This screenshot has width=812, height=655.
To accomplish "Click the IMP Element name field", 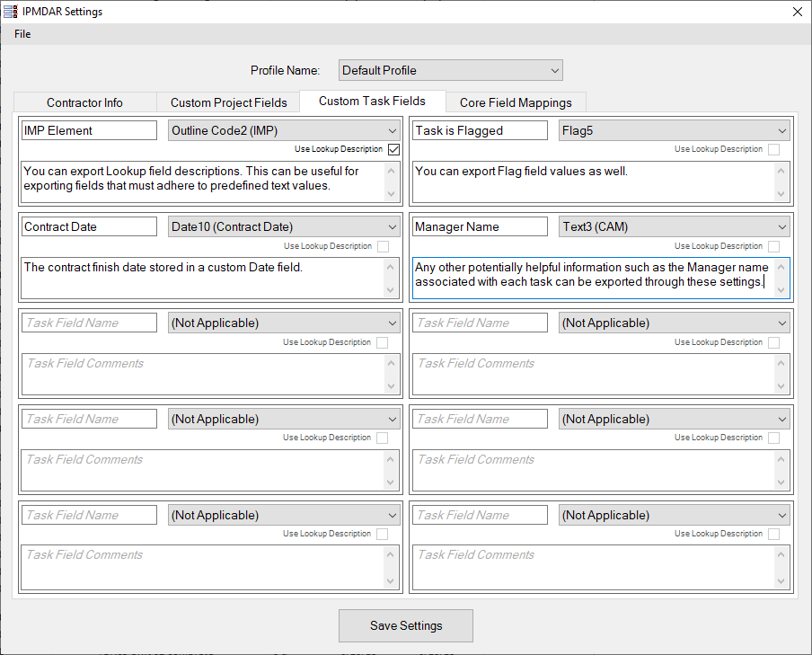I will 89,130.
